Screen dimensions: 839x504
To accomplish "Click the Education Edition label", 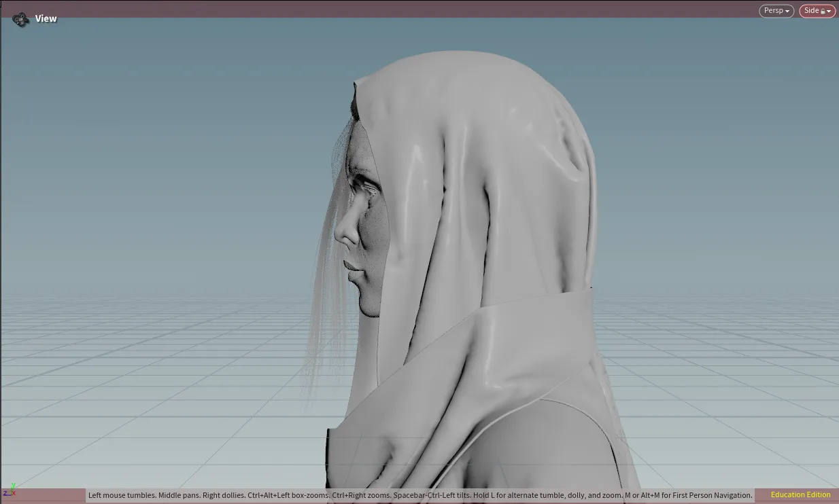I will click(x=800, y=495).
